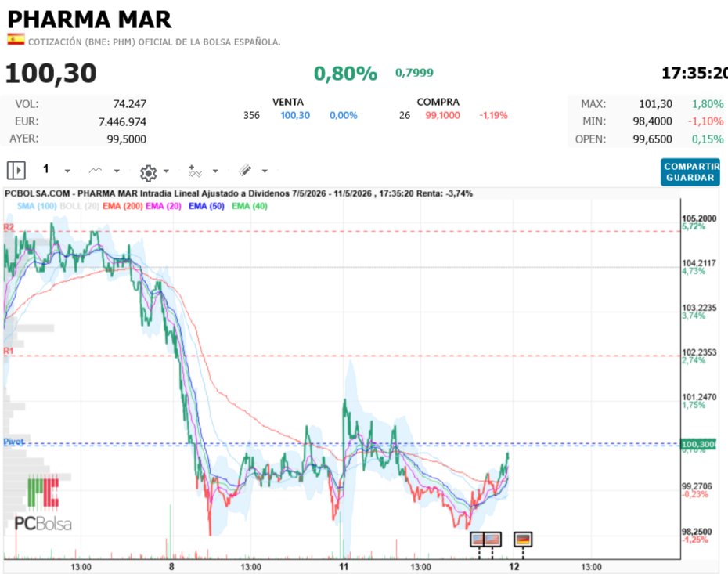
Task: Click the COMPRA price 99,1000
Action: pos(442,115)
